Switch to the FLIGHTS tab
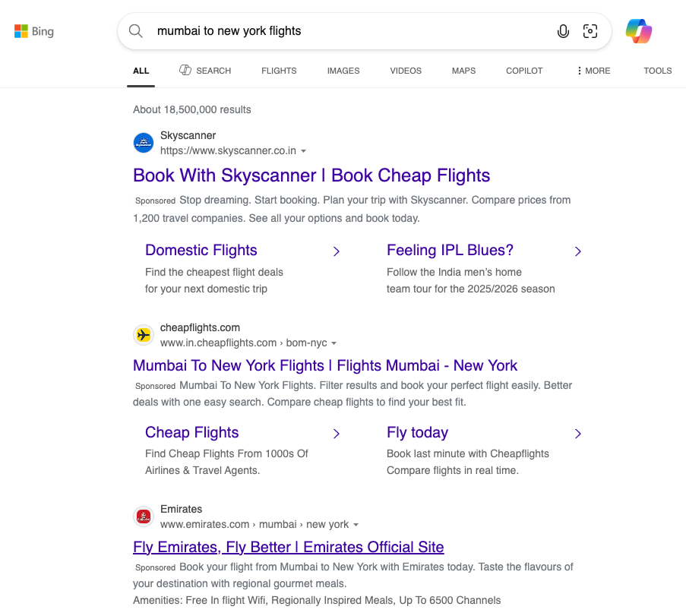The image size is (686, 616). [279, 71]
